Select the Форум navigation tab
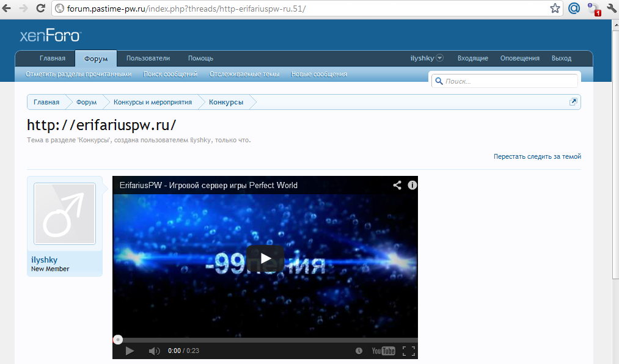 tap(96, 59)
